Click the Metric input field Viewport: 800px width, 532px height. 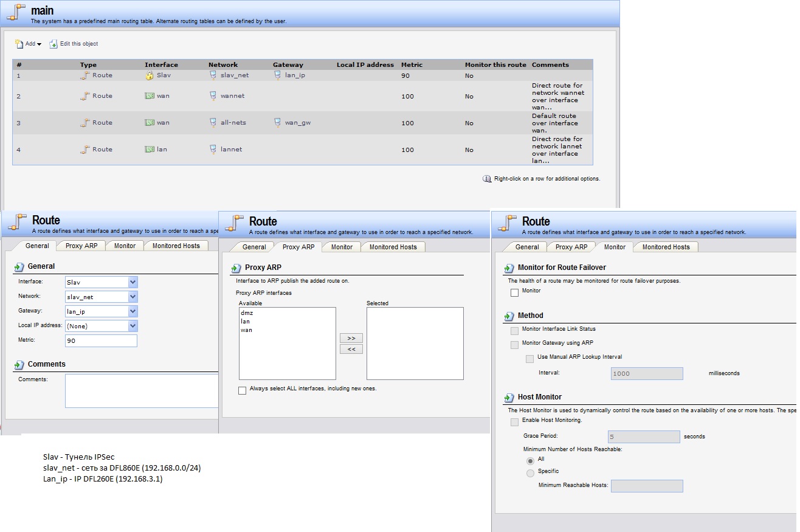tap(101, 341)
